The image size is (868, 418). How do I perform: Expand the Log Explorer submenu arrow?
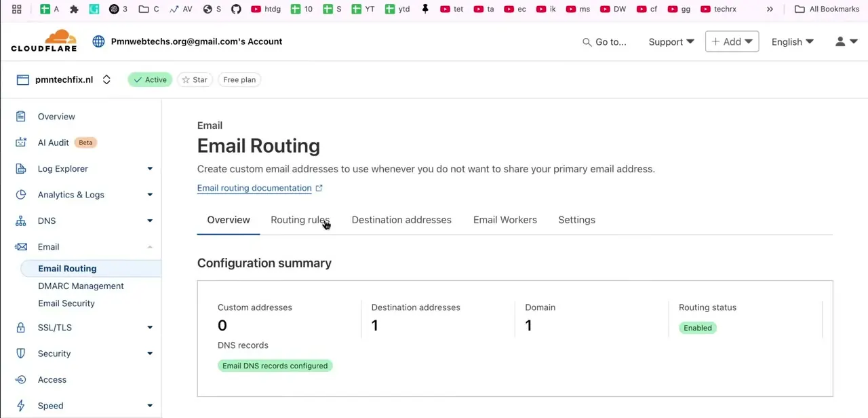(x=150, y=168)
